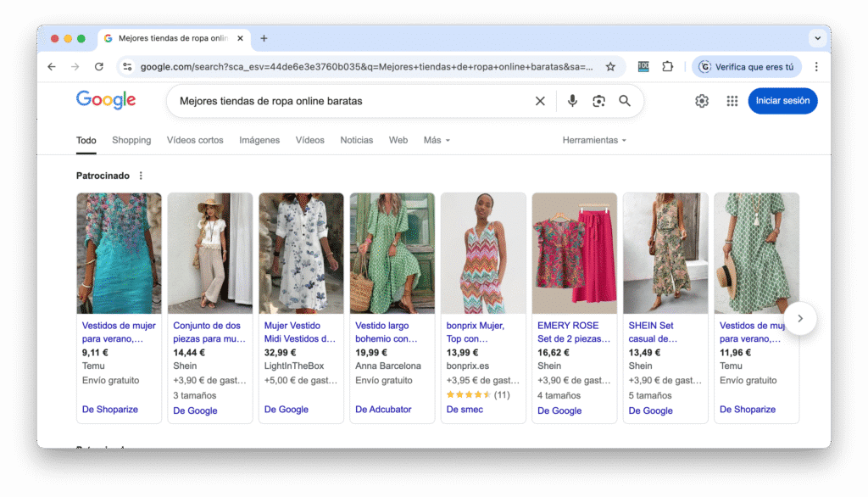The image size is (868, 497).
Task: Click the browser address bar URL
Action: pyautogui.click(x=366, y=67)
